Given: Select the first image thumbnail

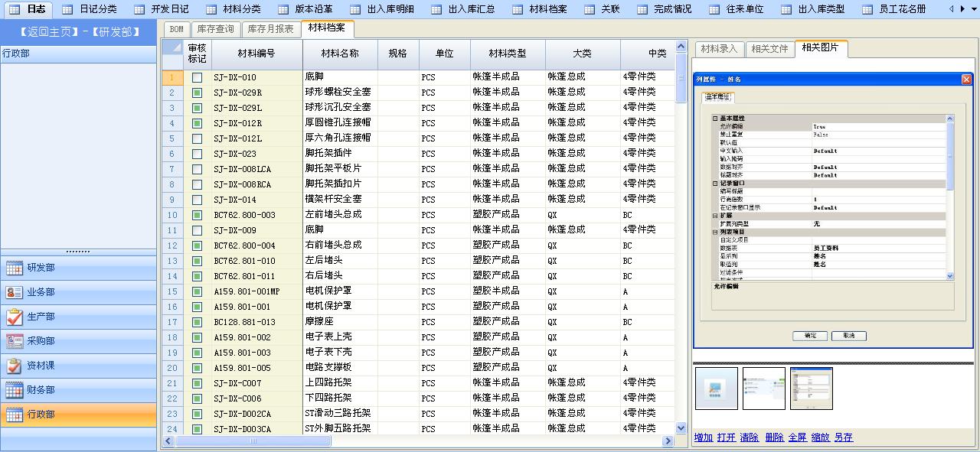Looking at the screenshot, I should [717, 389].
